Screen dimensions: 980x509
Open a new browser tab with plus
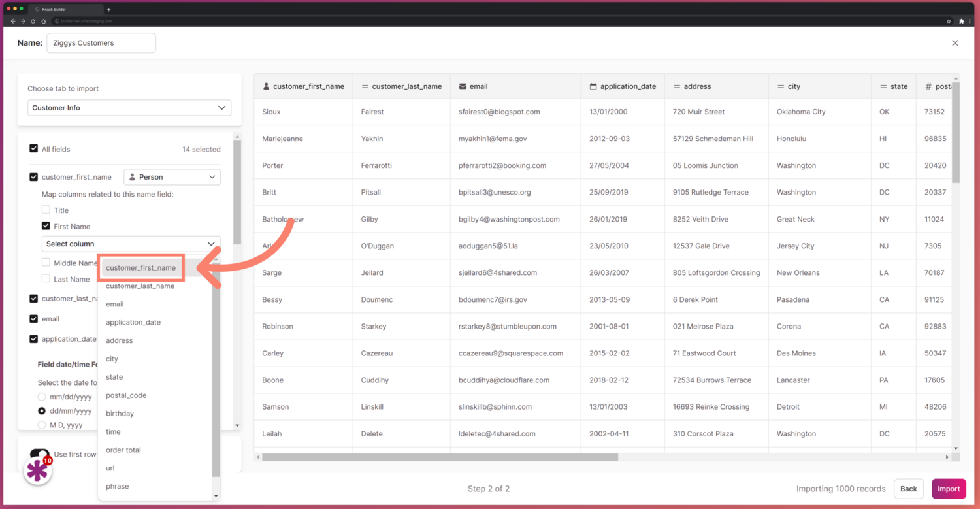tap(108, 10)
